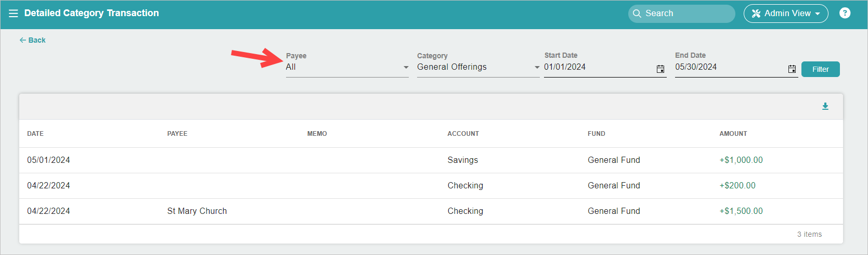Viewport: 868px width, 255px height.
Task: Click General Fund in the Savings row
Action: (614, 160)
